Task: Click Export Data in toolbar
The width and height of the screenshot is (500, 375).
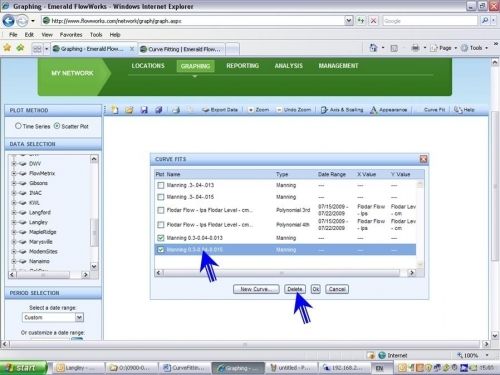Action: (220, 110)
